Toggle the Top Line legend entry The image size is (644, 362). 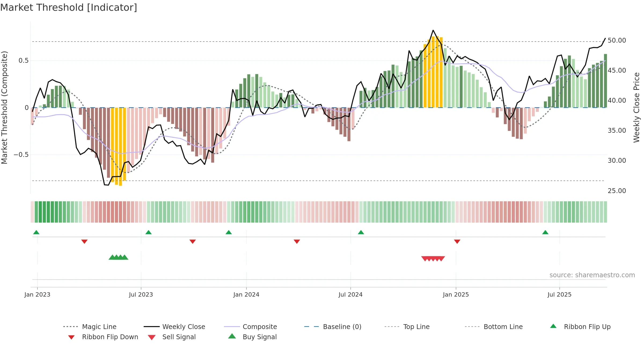pos(407,327)
